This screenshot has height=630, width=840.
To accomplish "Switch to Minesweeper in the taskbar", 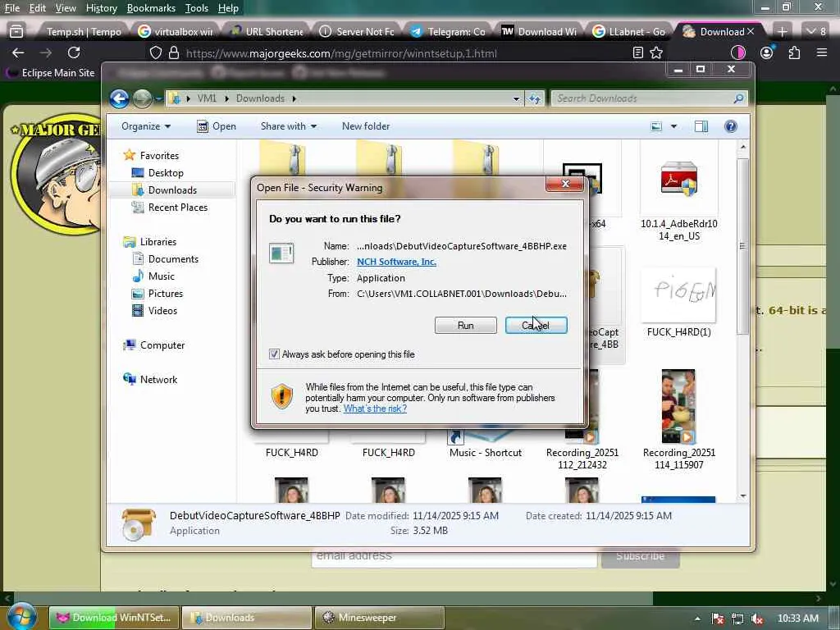I will click(x=379, y=618).
